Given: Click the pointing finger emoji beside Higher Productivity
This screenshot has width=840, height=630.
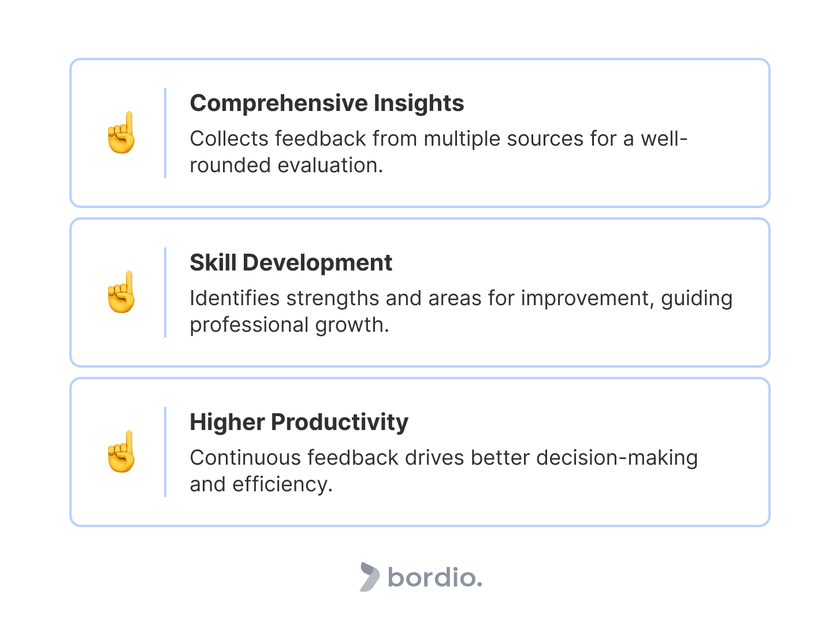Looking at the screenshot, I should pyautogui.click(x=121, y=452).
